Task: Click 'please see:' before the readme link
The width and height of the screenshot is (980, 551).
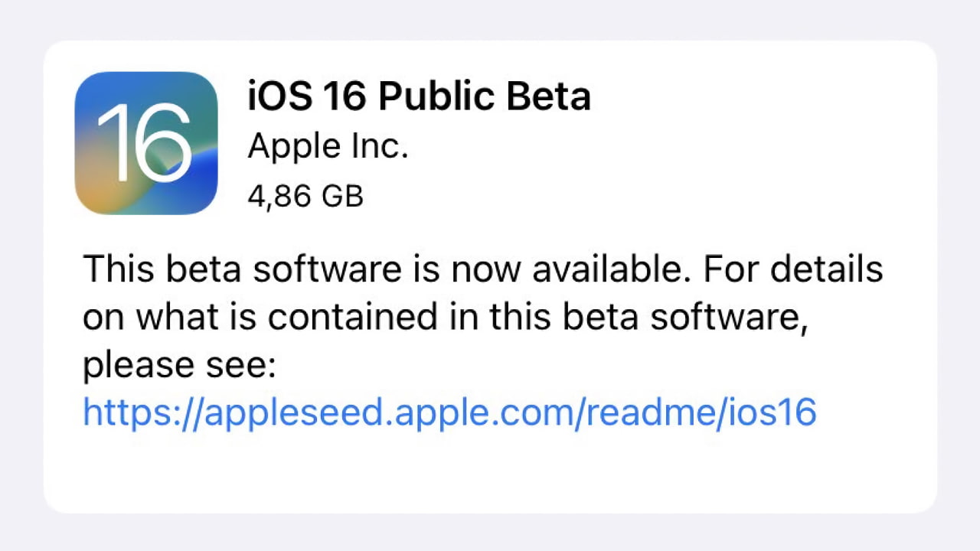Action: [x=180, y=364]
